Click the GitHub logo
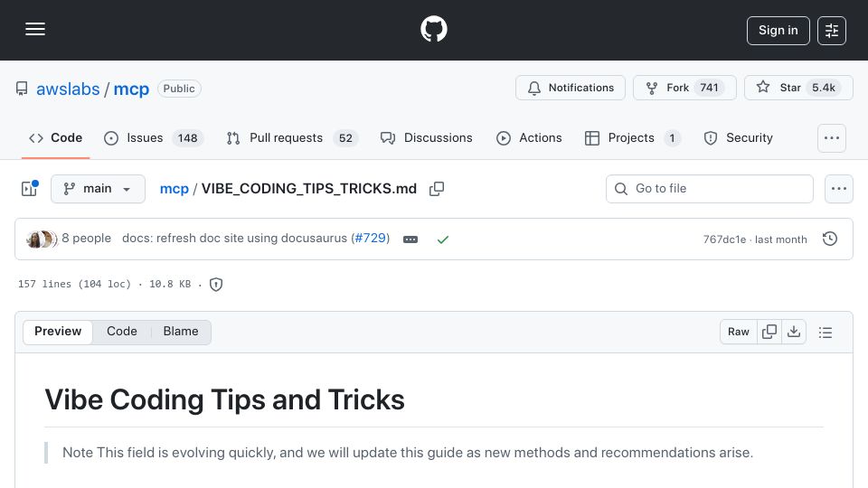Screen dimensions: 868x488 coord(433,29)
